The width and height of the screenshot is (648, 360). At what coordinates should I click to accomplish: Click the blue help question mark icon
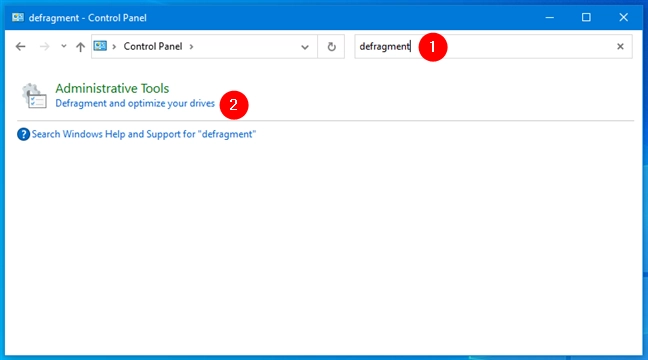click(23, 134)
